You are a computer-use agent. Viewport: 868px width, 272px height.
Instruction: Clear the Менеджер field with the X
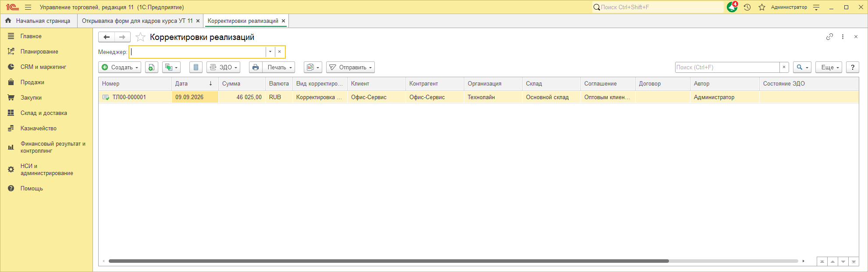(x=280, y=52)
